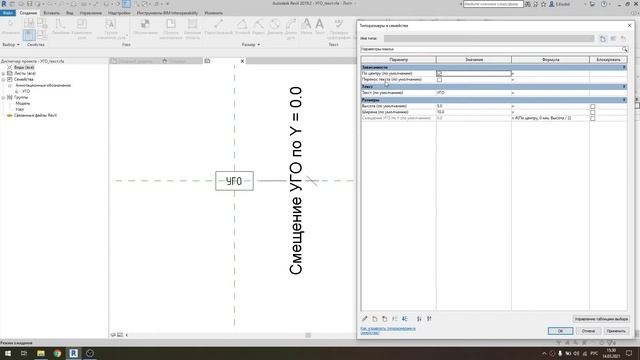Click the search magnifier icon in dialog
This screenshot has height=360, width=640.
(624, 49)
